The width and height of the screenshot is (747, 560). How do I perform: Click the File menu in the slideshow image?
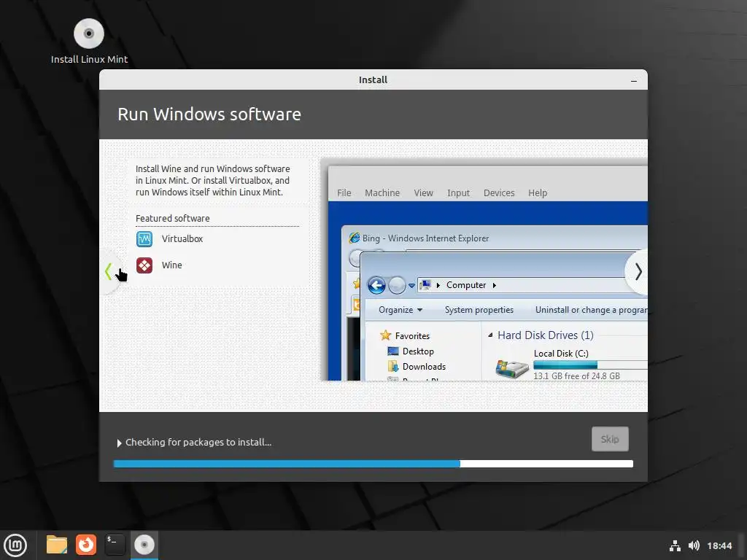pos(344,192)
